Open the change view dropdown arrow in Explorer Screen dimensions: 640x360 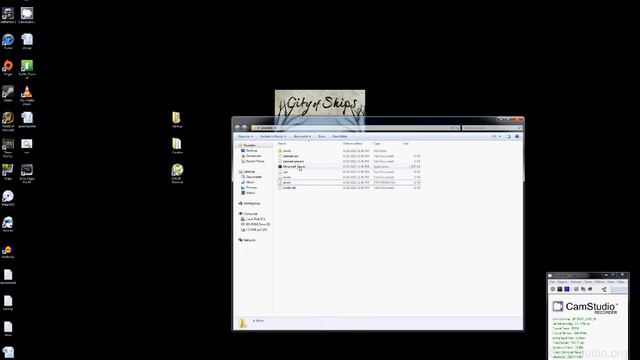500,136
